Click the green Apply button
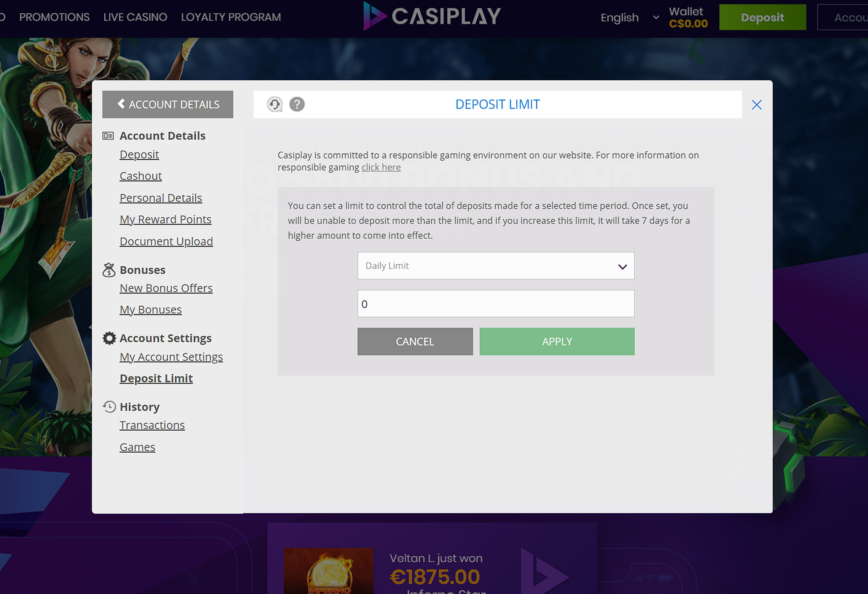Screen dimensions: 868x594 [557, 342]
